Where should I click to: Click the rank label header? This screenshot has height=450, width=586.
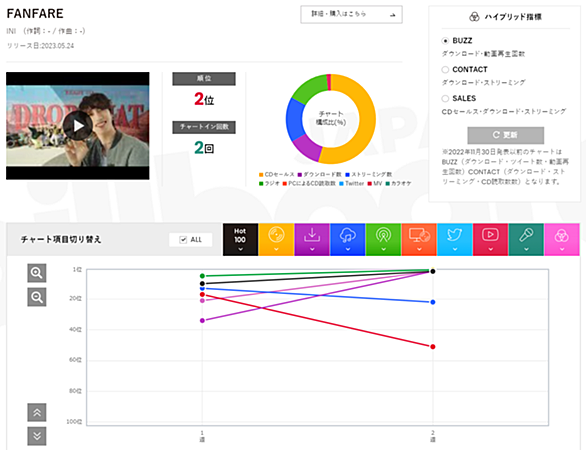point(204,78)
